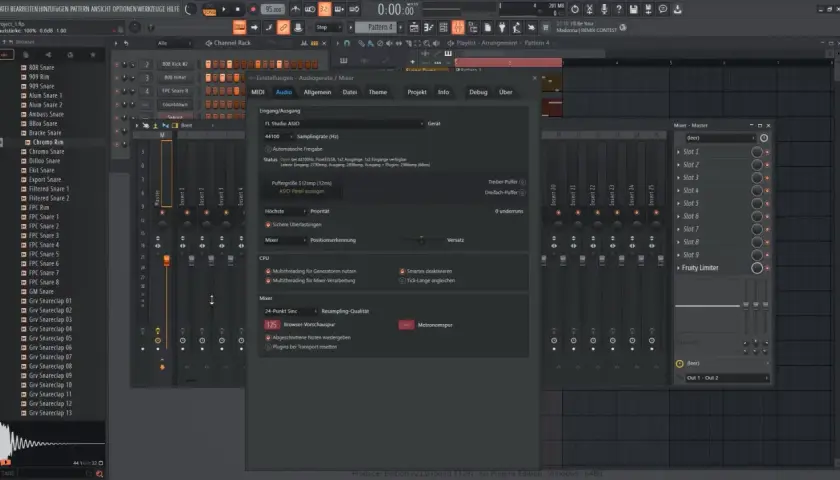Open the Info settings tab
Screen dimensions: 840x480
[444, 92]
